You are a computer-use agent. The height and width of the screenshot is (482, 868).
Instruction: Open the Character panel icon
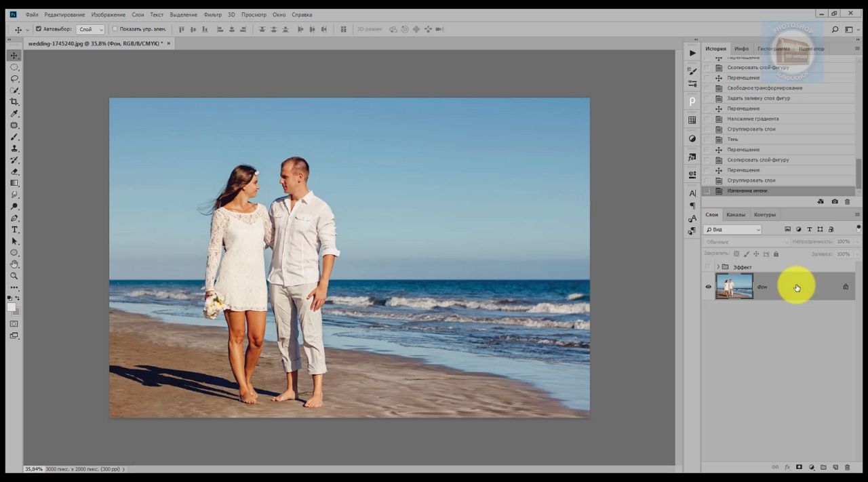click(692, 193)
